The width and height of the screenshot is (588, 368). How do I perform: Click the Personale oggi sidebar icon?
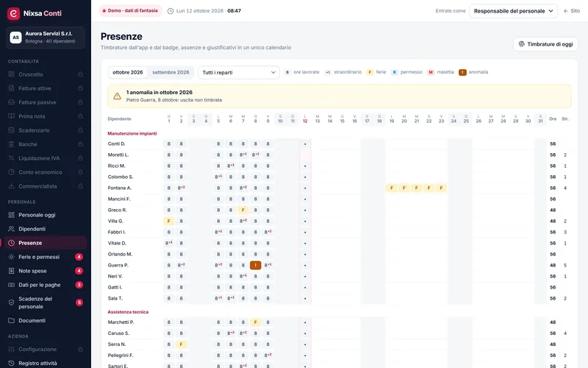coord(11,215)
